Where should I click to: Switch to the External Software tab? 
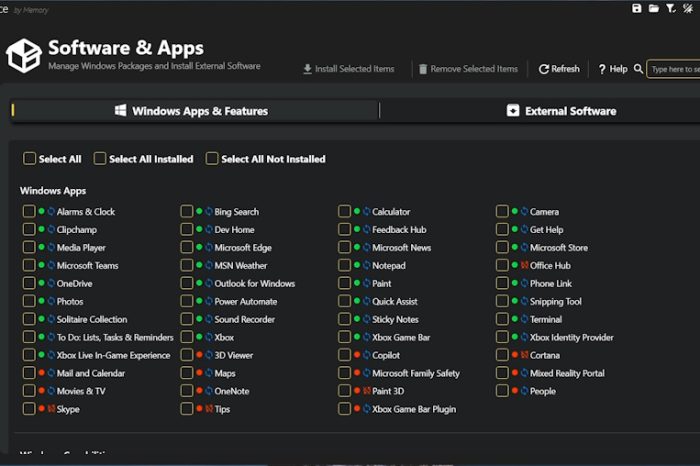(561, 111)
